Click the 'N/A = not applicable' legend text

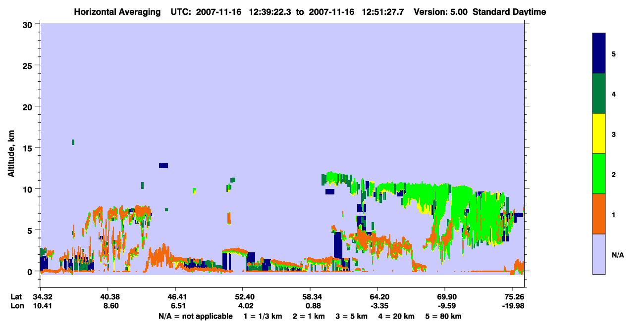[196, 316]
